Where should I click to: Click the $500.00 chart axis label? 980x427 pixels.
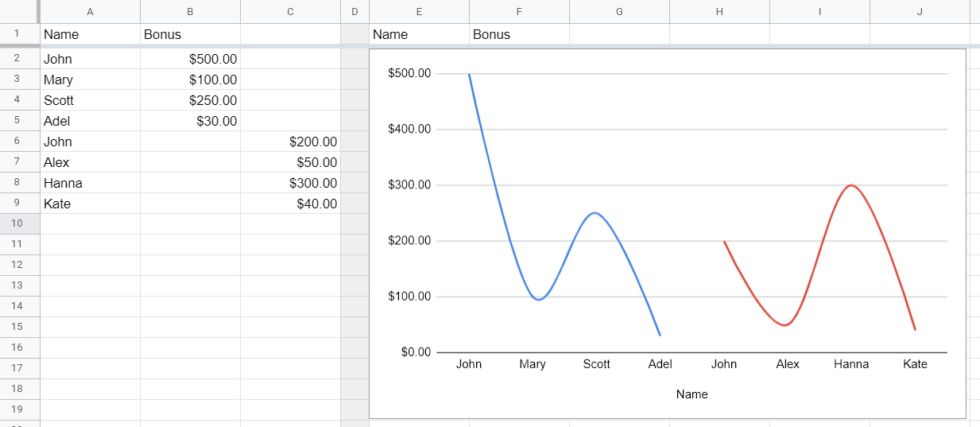(x=409, y=73)
